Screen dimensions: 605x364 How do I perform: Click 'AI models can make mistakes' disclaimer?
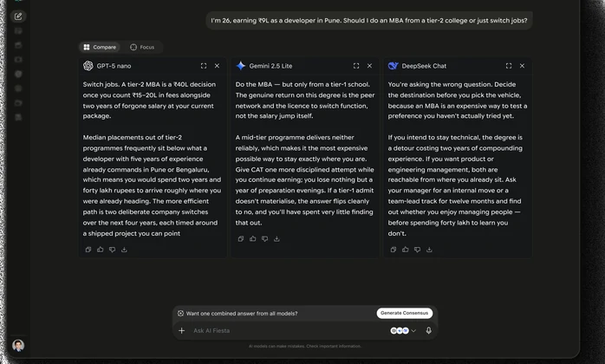coord(305,347)
